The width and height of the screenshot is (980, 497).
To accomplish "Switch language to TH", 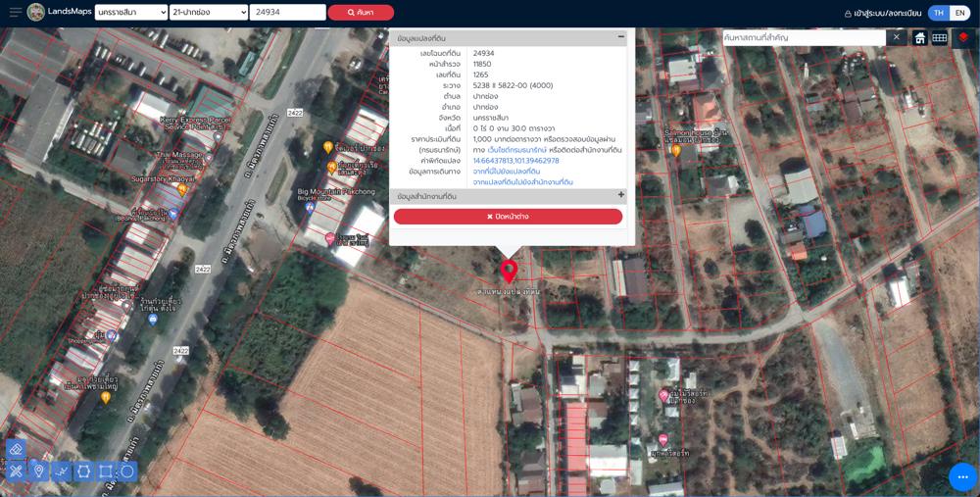I will [939, 13].
